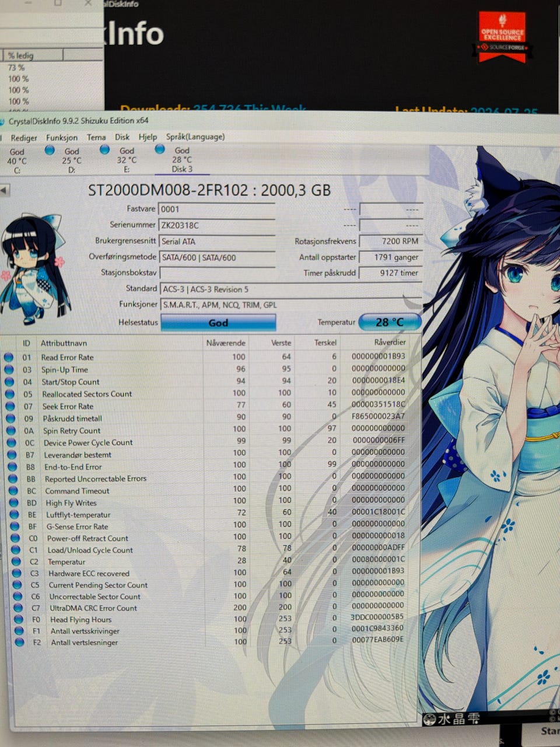
Task: Click status icon for Reallocated Sectors Count
Action: [10, 395]
